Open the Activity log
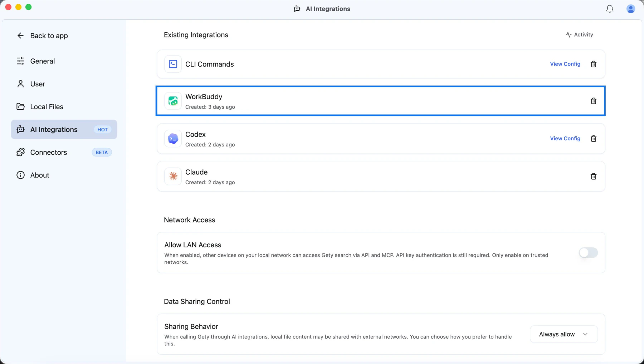The image size is (644, 364). (x=579, y=35)
